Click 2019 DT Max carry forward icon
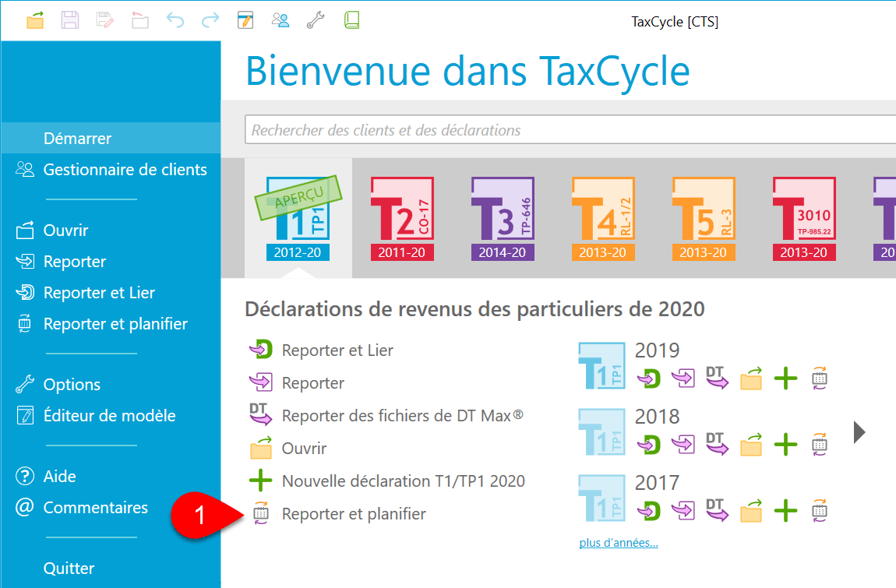 [x=717, y=379]
